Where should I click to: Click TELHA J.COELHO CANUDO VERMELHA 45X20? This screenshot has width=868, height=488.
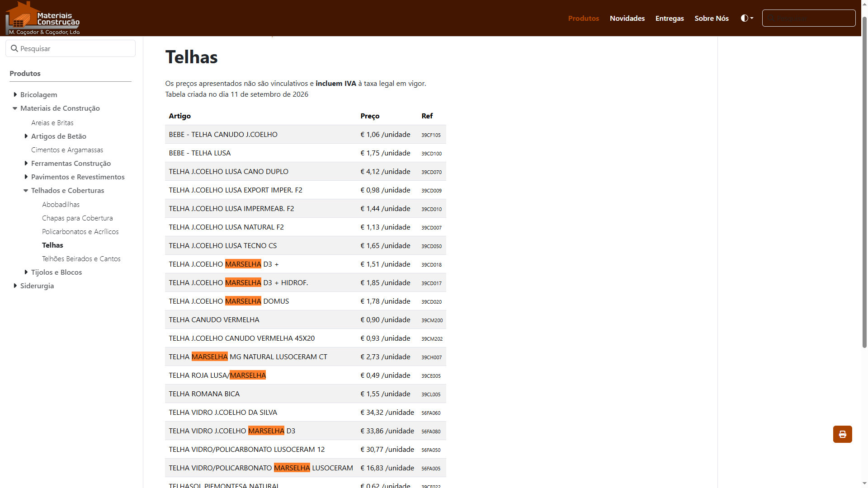point(241,338)
